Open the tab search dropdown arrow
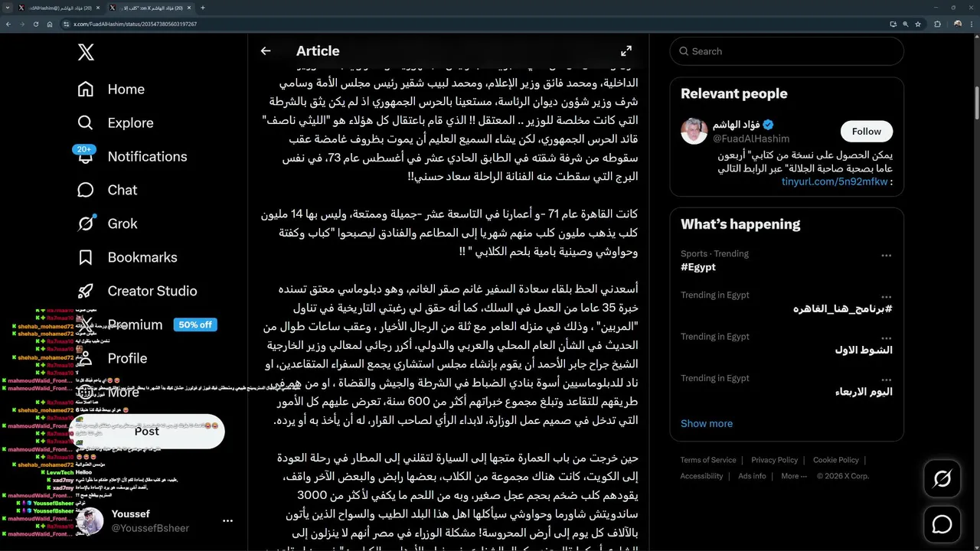 pos(7,8)
